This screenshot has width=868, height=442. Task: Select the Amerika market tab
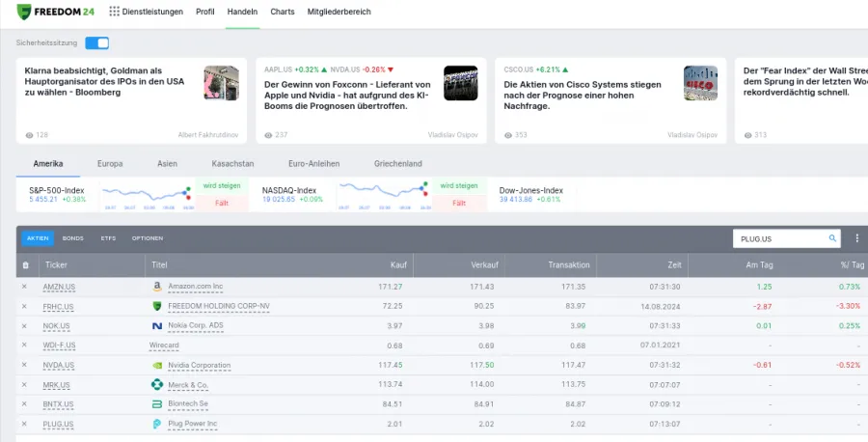click(x=48, y=164)
